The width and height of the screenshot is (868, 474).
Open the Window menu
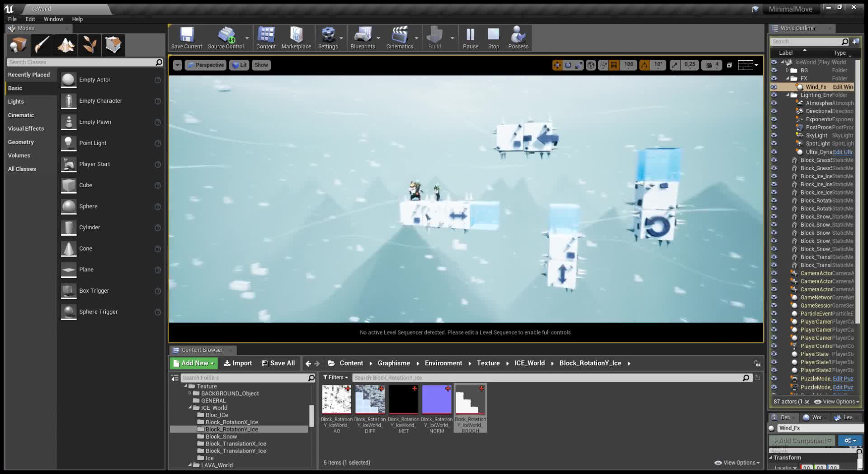click(53, 19)
